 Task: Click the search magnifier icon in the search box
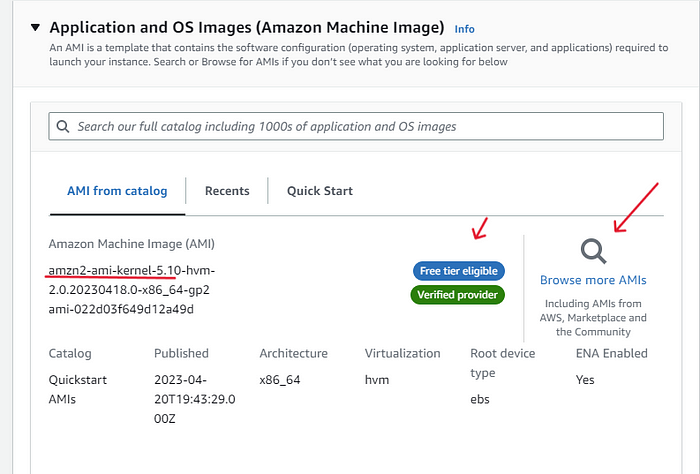click(63, 126)
